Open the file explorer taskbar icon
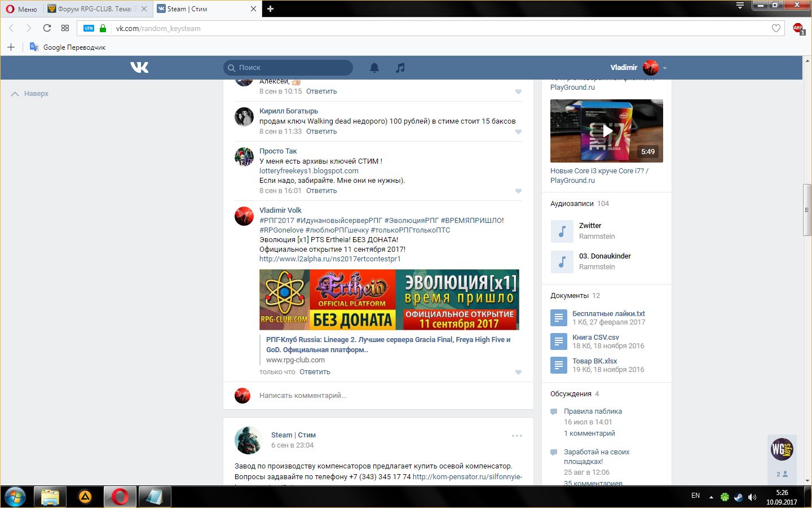Image resolution: width=812 pixels, height=508 pixels. 50,497
